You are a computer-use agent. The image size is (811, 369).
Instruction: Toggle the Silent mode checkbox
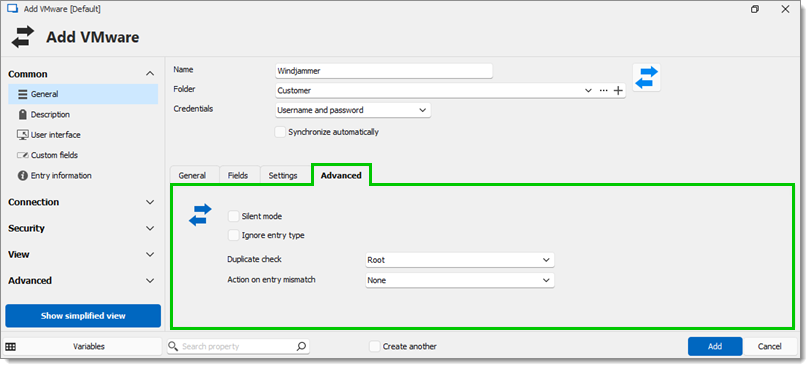[234, 216]
